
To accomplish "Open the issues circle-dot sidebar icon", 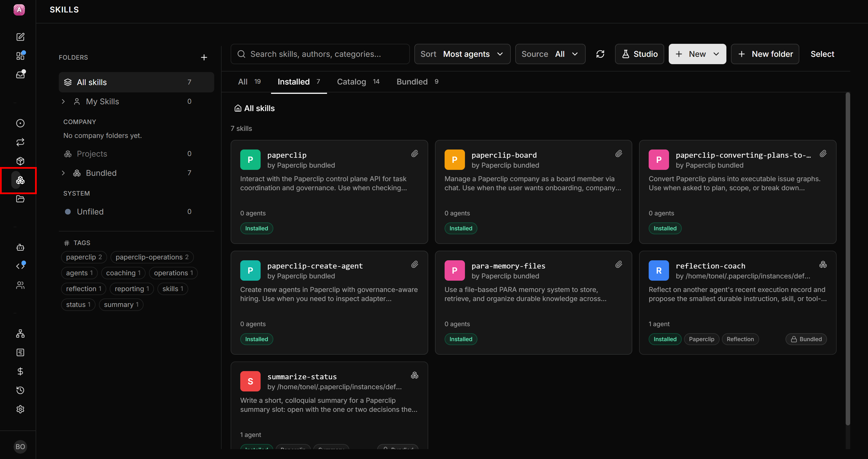I will pyautogui.click(x=20, y=123).
